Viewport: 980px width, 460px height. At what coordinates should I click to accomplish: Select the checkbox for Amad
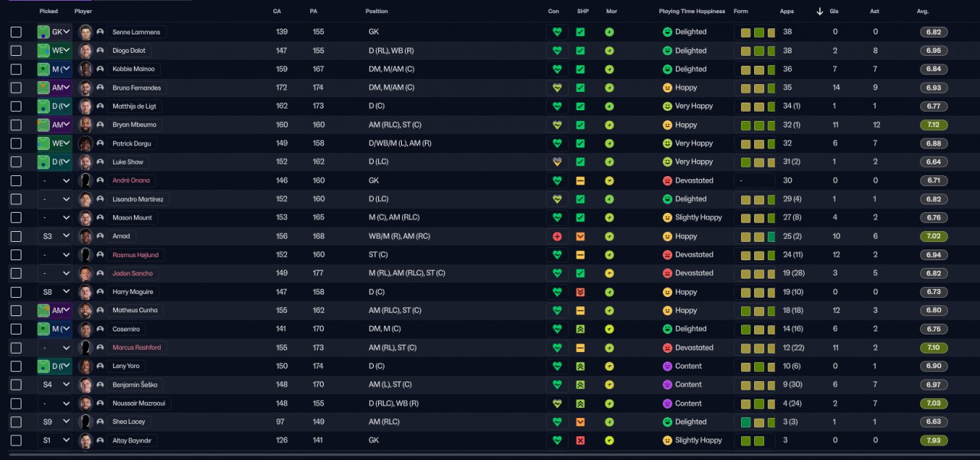16,237
